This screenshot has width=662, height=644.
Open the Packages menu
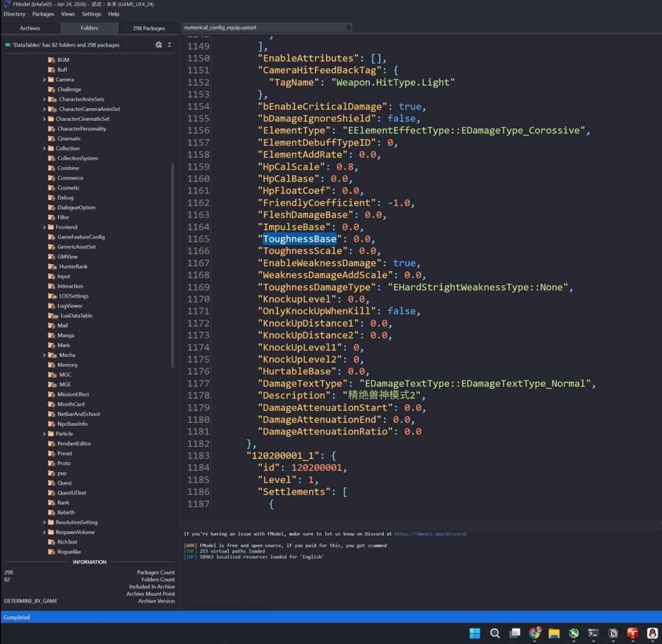(43, 14)
